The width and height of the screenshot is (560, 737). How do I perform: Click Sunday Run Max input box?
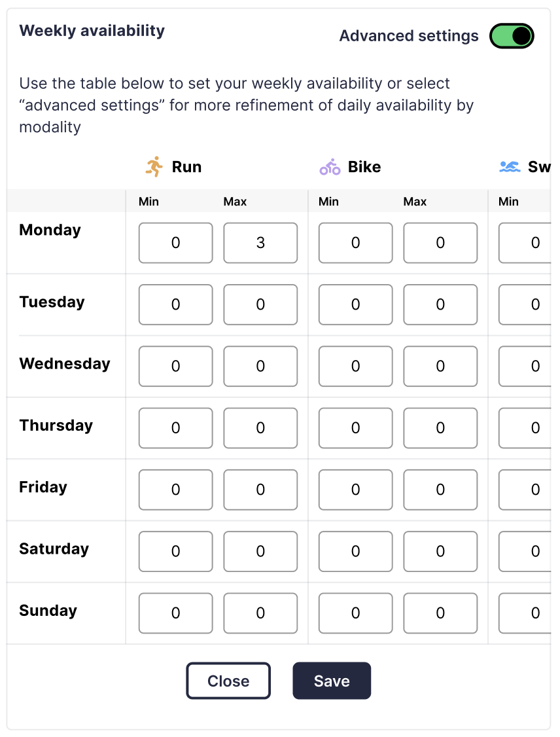click(x=260, y=613)
